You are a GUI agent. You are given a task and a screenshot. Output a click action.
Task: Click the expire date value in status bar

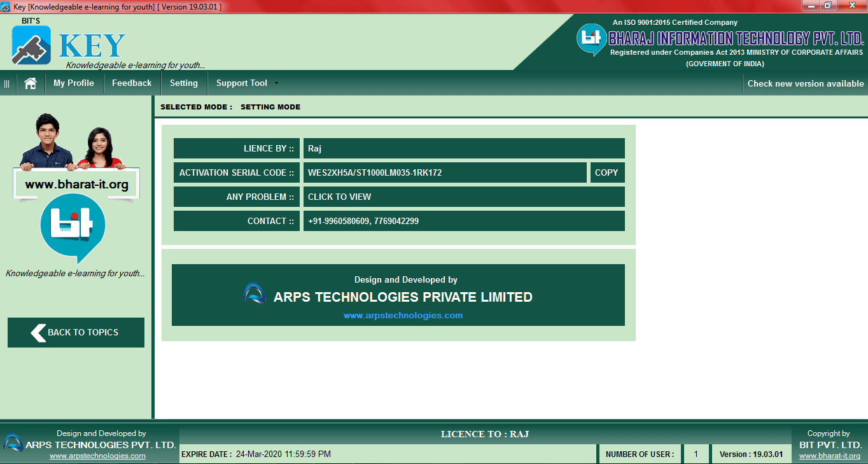pyautogui.click(x=283, y=454)
